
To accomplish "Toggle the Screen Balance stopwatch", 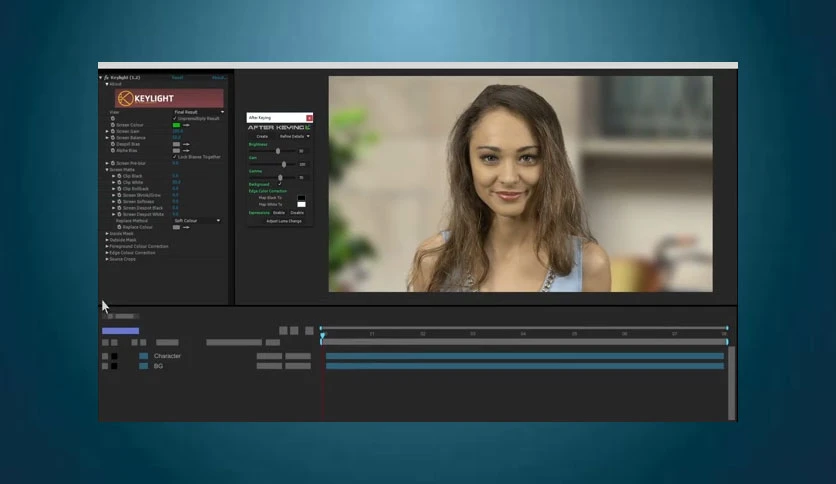I will point(112,138).
